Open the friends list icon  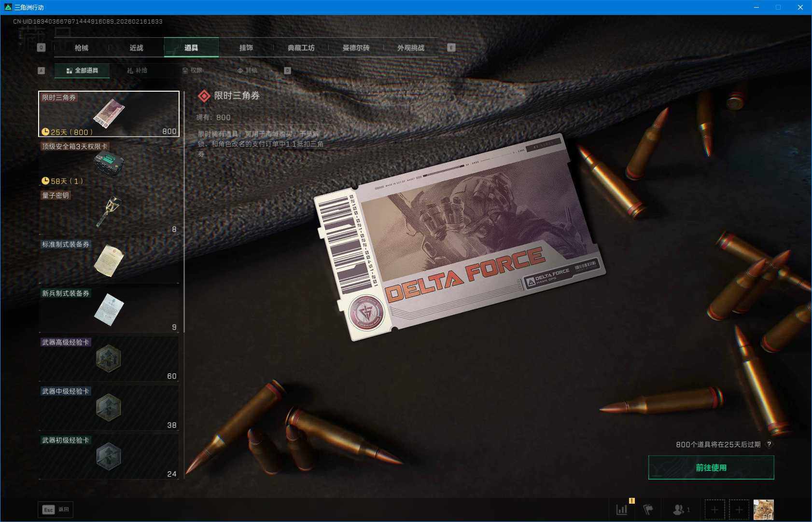(680, 509)
